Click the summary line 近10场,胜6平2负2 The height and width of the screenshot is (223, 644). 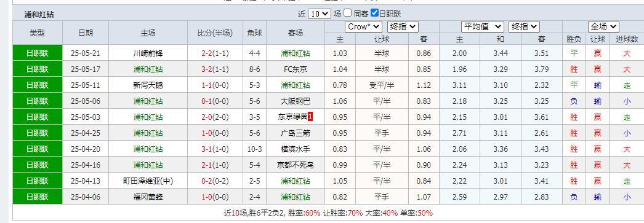(255, 213)
